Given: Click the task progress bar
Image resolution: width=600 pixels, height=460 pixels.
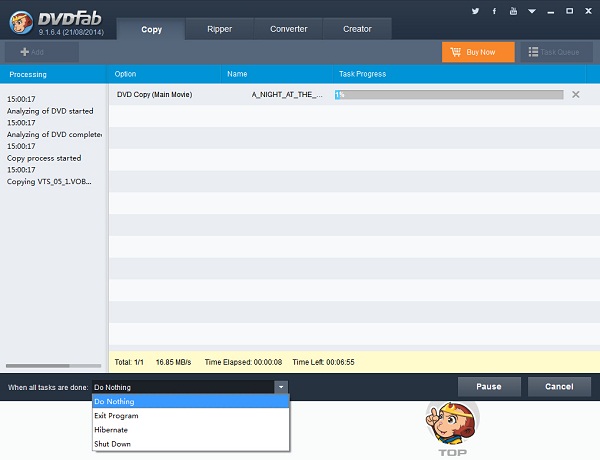Looking at the screenshot, I should point(449,95).
